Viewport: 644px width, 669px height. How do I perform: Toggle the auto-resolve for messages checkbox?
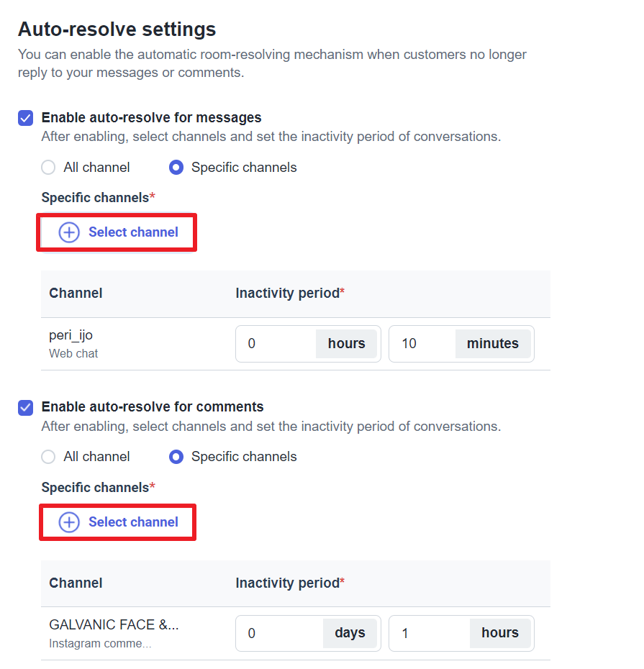(26, 118)
